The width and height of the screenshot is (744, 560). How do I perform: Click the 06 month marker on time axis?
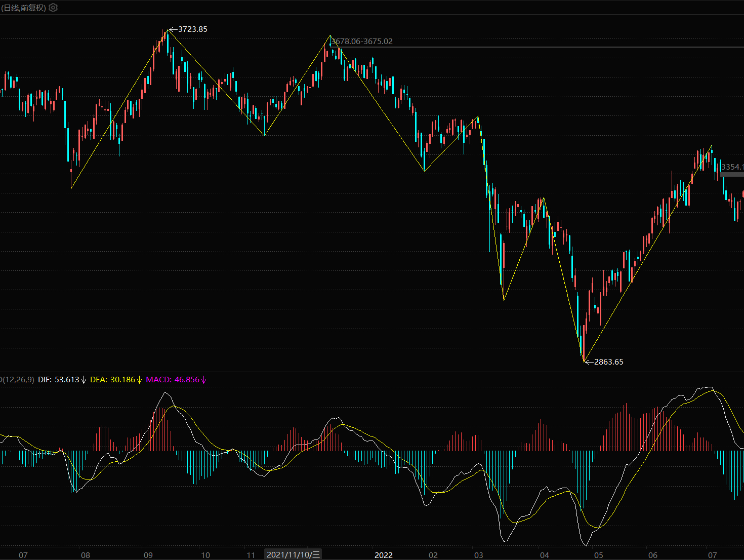(653, 555)
